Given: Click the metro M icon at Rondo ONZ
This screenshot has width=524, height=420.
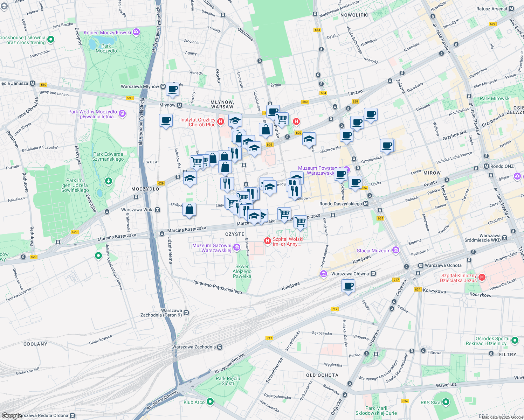Looking at the screenshot, I should (486, 166).
